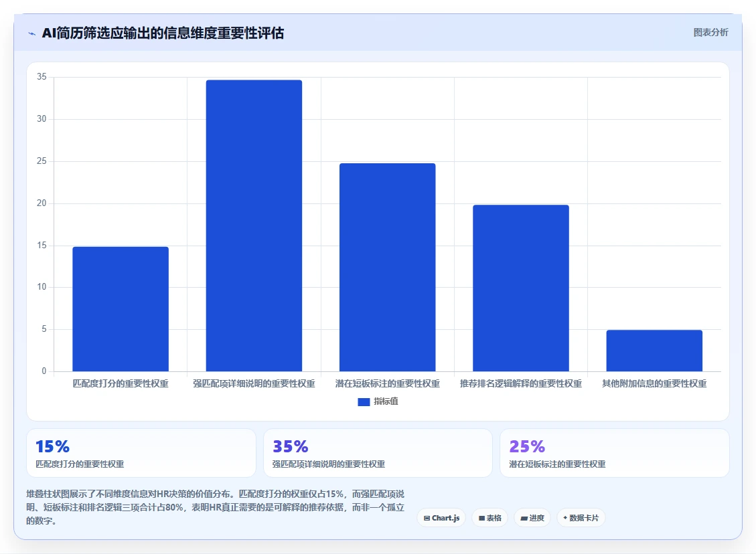Image resolution: width=756 pixels, height=554 pixels.
Task: Click the x-axis label 潜在短板标注的重要性权重
Action: point(388,383)
